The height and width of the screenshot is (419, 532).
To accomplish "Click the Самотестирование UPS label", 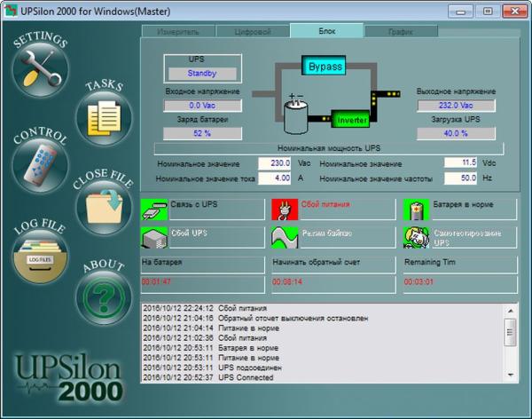I will [x=467, y=238].
